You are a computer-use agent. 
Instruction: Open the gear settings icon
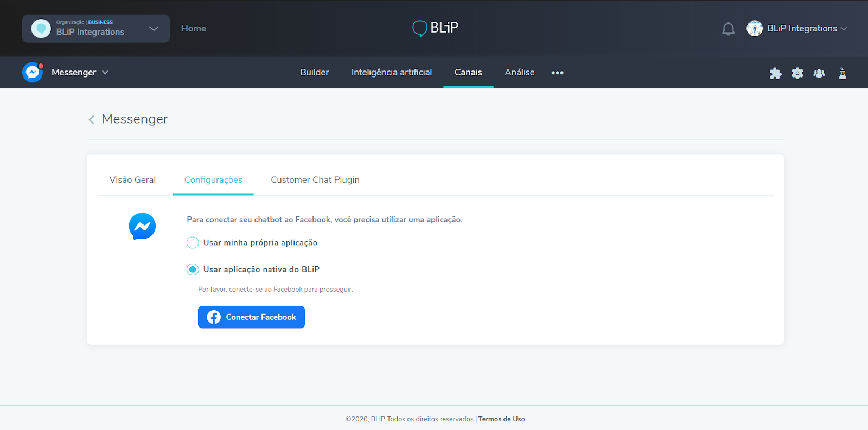click(x=797, y=73)
